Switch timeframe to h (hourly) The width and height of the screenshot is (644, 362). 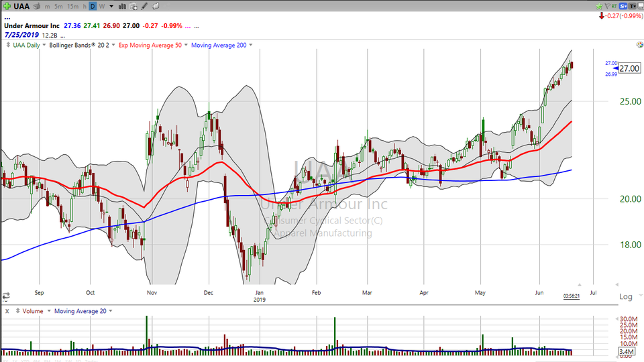pos(85,6)
